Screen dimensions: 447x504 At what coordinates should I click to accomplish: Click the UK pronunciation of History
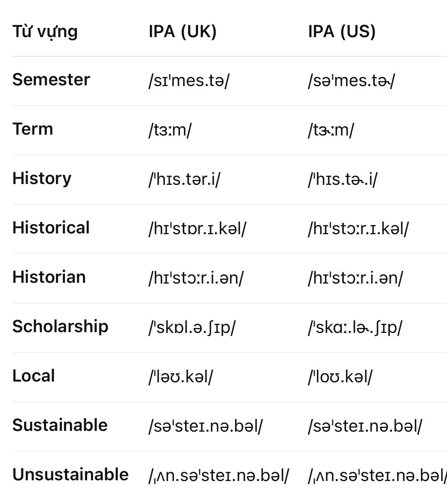point(184,179)
